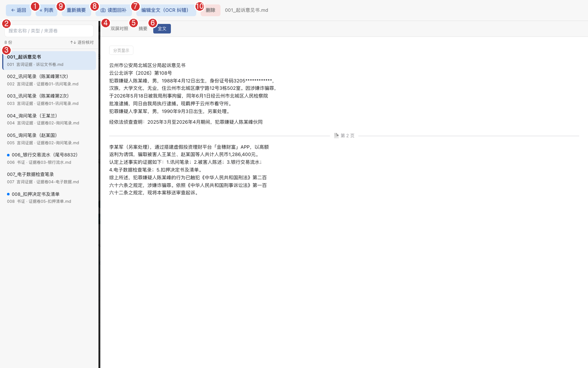Click 重新摘要 to regenerate summary
The width and height of the screenshot is (588, 368).
point(76,10)
